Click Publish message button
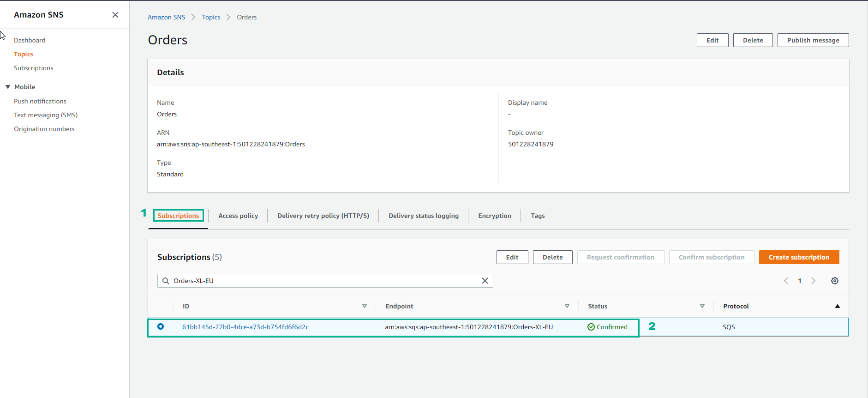 click(813, 40)
